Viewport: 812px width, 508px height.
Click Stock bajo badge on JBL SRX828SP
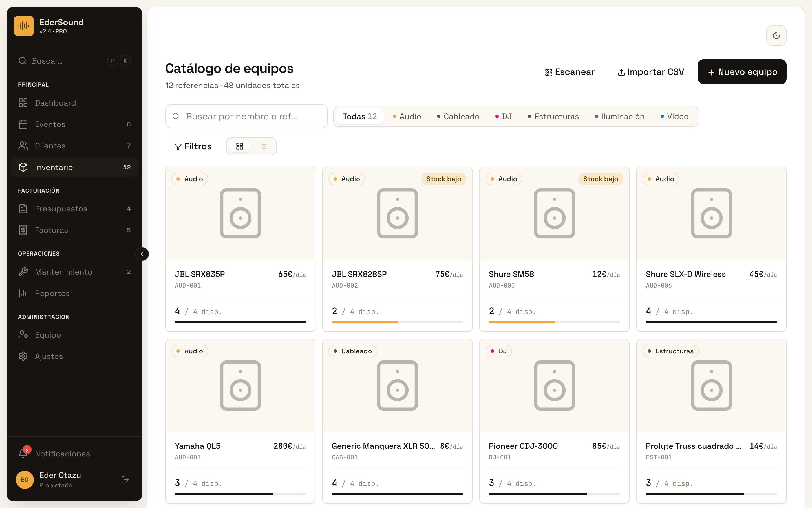click(443, 179)
